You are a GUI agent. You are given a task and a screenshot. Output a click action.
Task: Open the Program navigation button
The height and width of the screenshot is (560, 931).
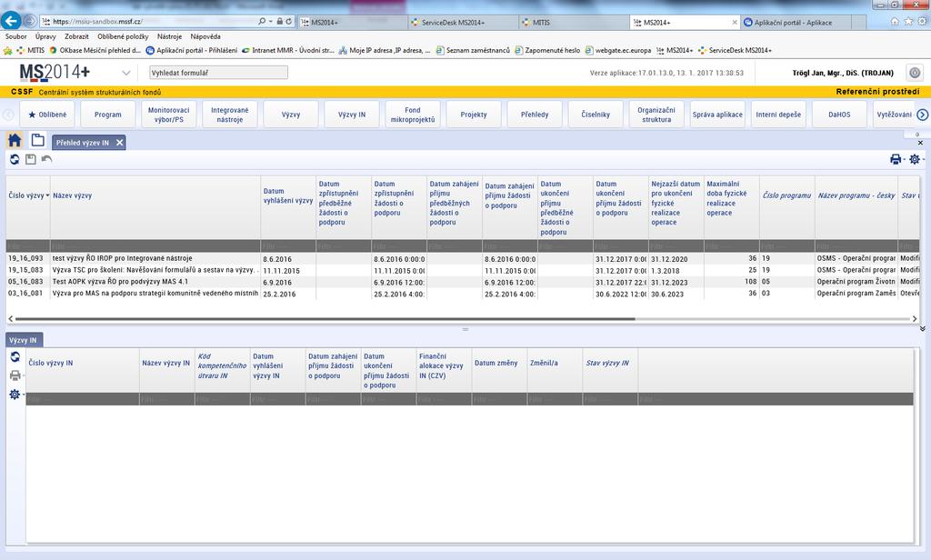point(108,115)
